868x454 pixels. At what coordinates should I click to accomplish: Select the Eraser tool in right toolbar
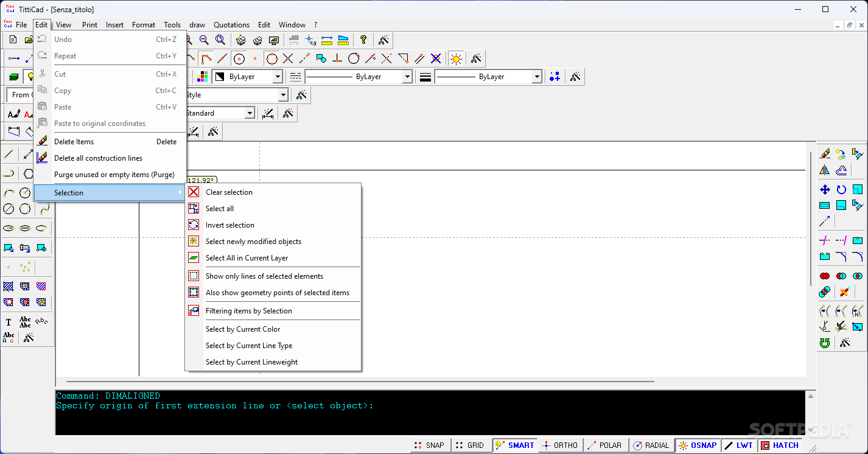coord(825,154)
